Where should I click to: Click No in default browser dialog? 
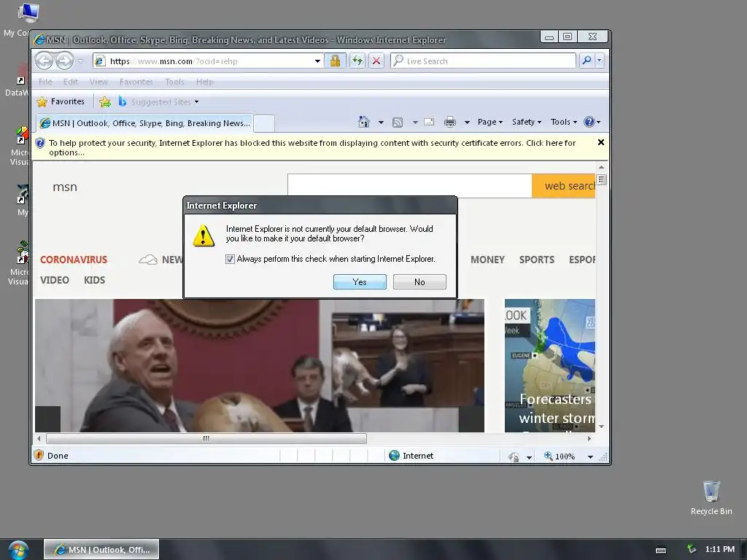(x=419, y=282)
